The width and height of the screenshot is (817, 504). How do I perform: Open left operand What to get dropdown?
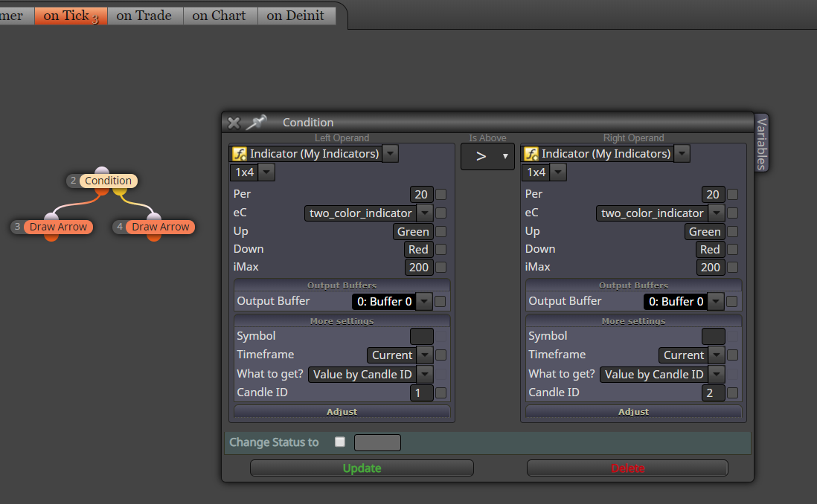[425, 375]
